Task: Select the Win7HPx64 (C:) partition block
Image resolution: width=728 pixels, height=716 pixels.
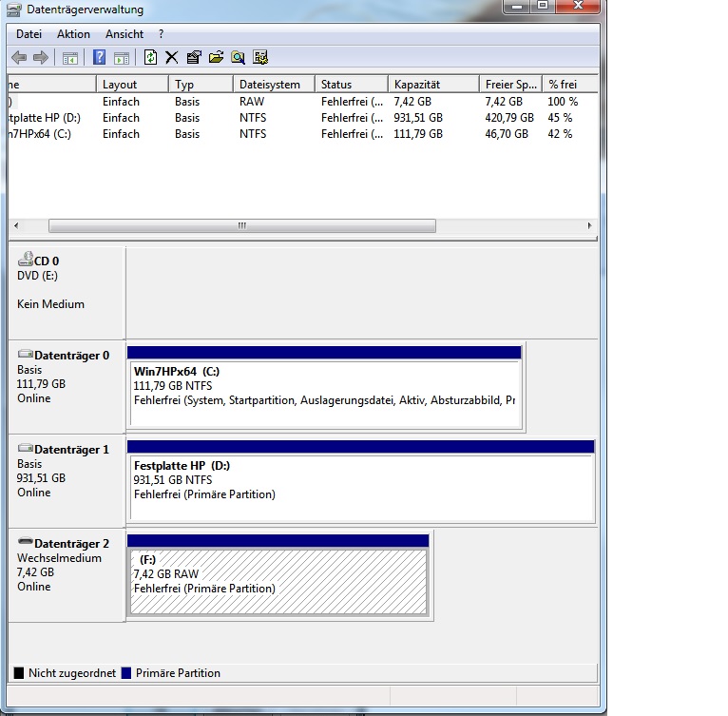Action: pyautogui.click(x=324, y=389)
